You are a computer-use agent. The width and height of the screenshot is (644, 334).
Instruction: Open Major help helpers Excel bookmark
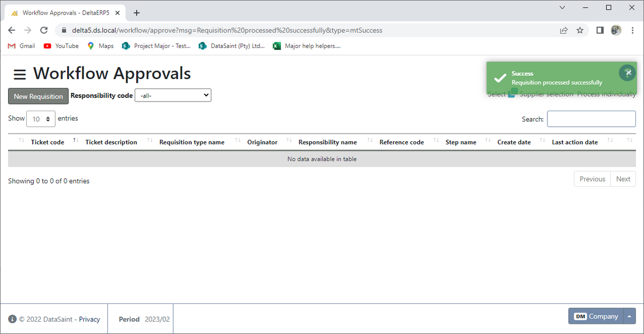pos(307,46)
